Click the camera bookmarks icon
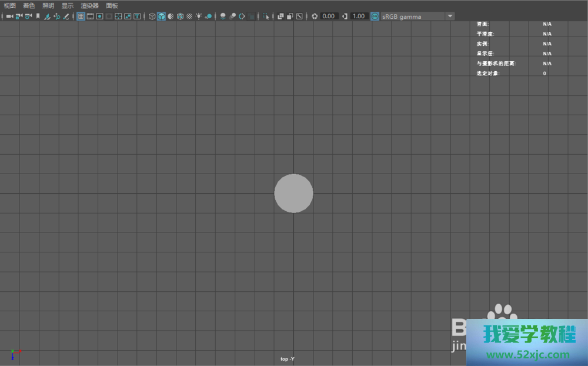588x366 pixels. tap(38, 16)
